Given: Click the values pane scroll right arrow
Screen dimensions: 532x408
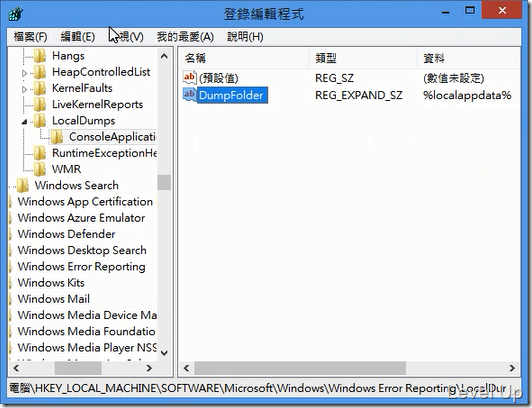Looking at the screenshot, I should pyautogui.click(x=512, y=368).
